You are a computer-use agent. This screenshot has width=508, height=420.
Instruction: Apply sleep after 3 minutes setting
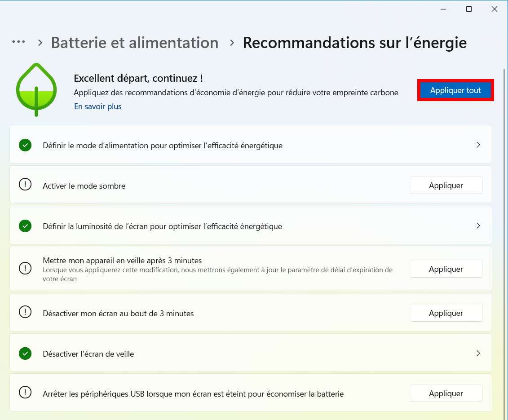click(446, 269)
